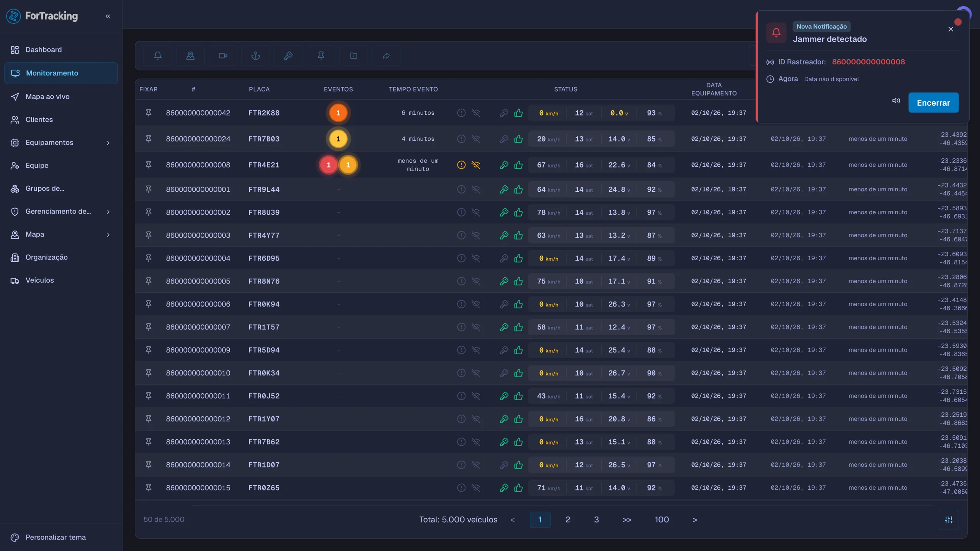
Task: Click the PLACA column header
Action: tap(259, 89)
